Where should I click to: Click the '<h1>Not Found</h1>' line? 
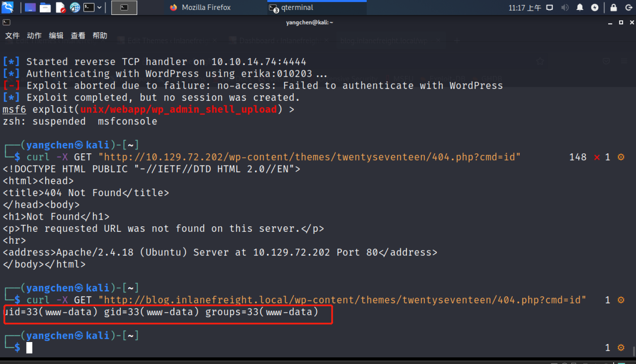[56, 217]
